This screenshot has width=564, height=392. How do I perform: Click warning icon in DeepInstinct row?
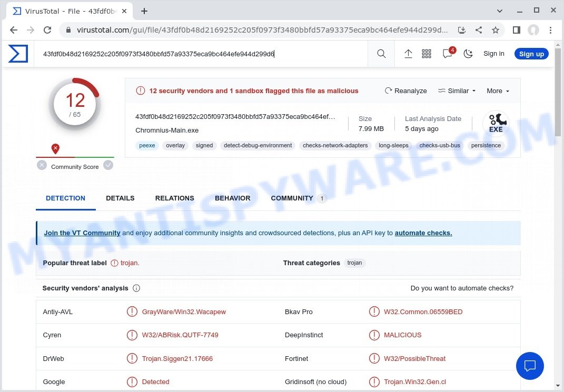coord(374,335)
